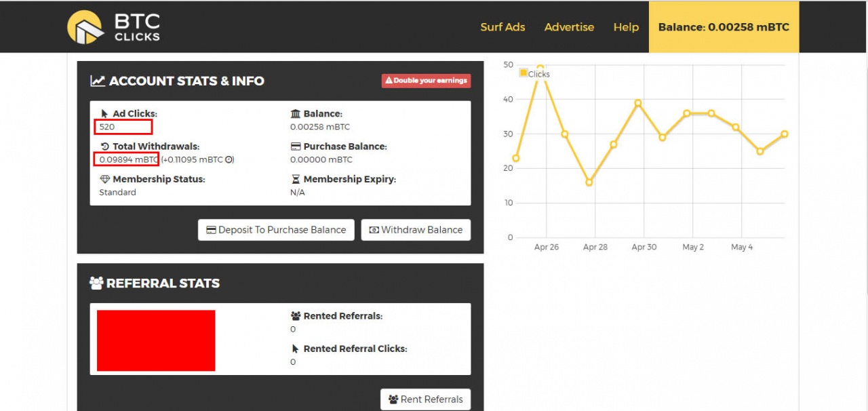Click the Apr 30 axis label
Image resolution: width=868 pixels, height=411 pixels.
[x=644, y=247]
